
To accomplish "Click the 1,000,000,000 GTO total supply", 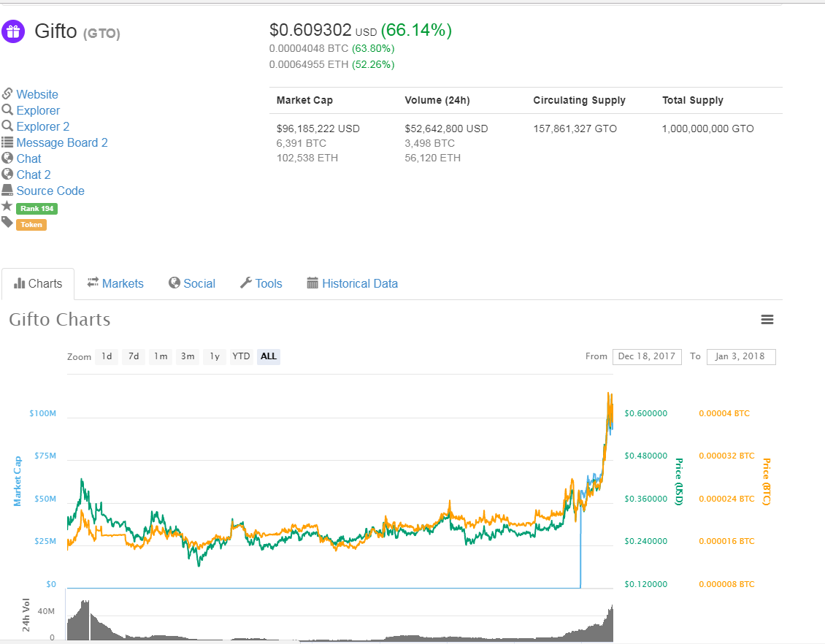I will click(x=707, y=129).
